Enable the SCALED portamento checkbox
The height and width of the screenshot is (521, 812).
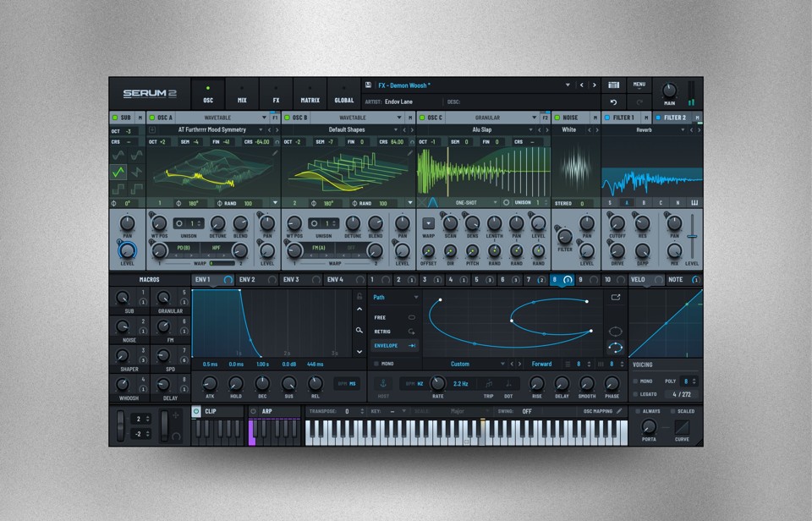point(672,411)
